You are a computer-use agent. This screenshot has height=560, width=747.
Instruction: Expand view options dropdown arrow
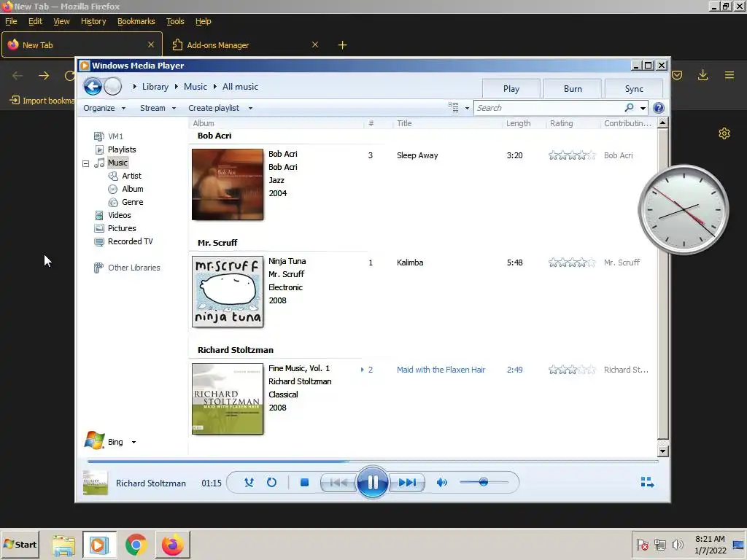[x=467, y=108]
